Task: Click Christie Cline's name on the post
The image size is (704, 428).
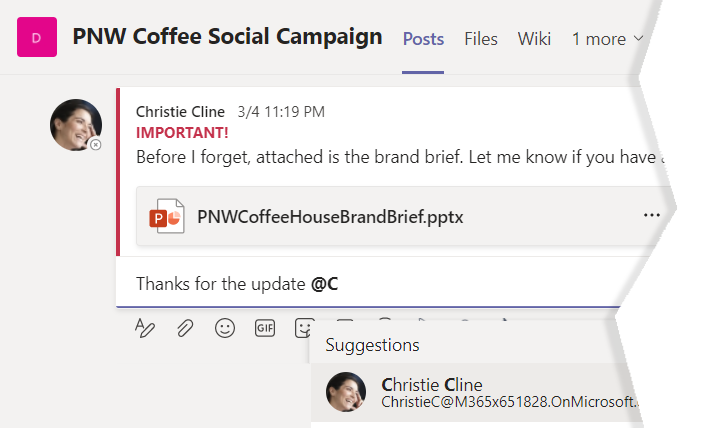Action: pyautogui.click(x=180, y=112)
